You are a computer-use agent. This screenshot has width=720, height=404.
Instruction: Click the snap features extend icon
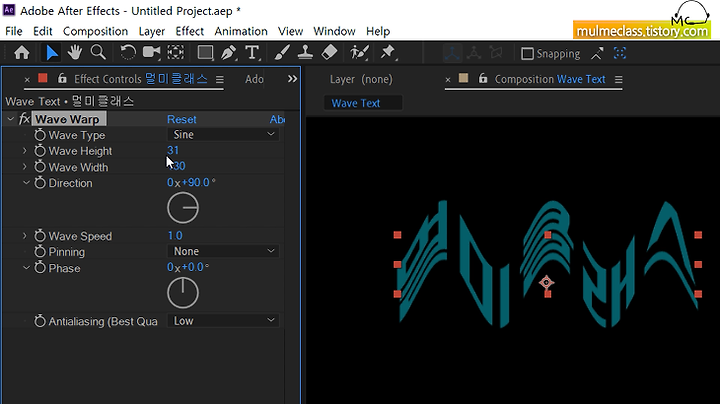tap(620, 54)
